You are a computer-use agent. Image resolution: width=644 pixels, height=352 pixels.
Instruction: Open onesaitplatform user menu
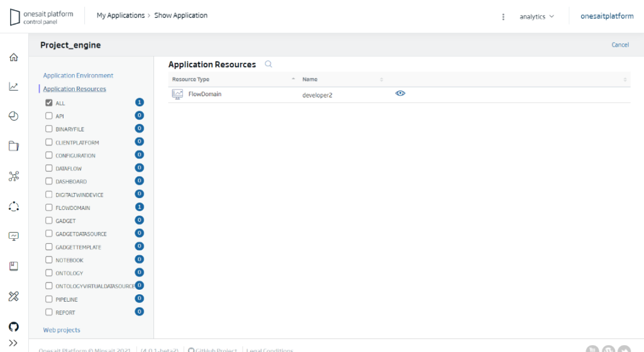click(x=607, y=16)
